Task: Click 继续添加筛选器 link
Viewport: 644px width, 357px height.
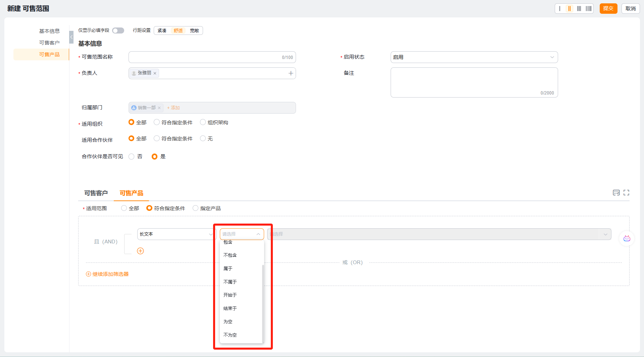Action: [107, 274]
